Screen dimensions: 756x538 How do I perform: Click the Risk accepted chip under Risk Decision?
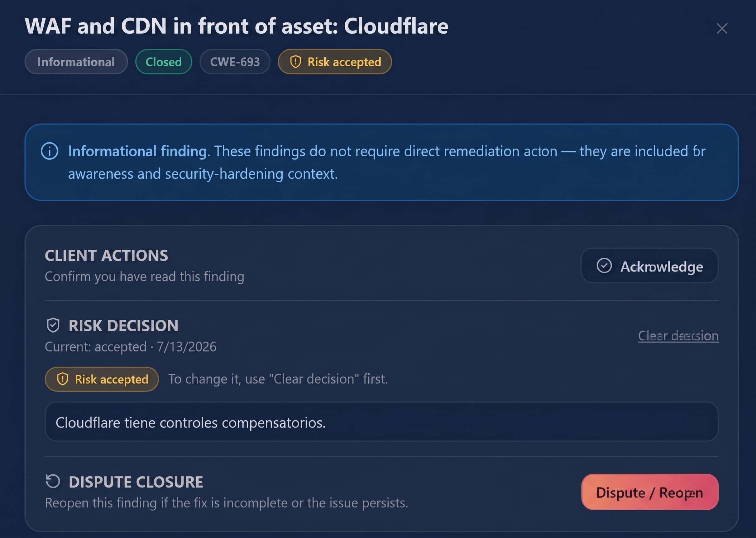(x=102, y=379)
